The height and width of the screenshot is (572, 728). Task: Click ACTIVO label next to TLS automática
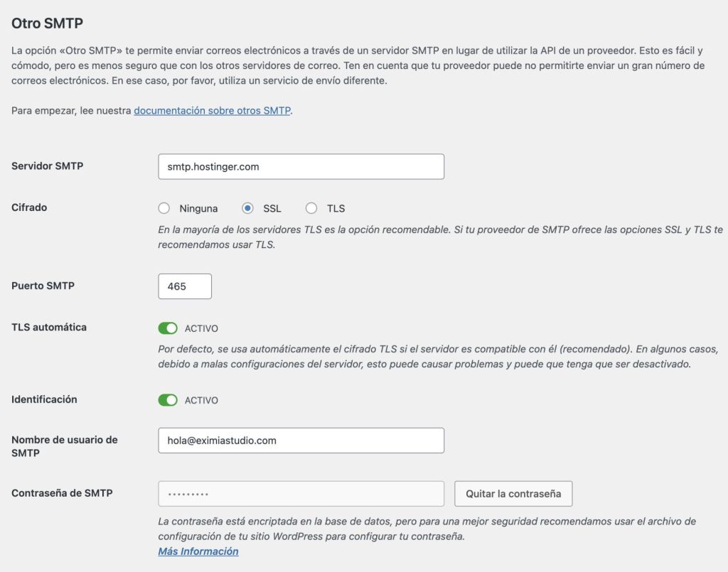(x=201, y=328)
